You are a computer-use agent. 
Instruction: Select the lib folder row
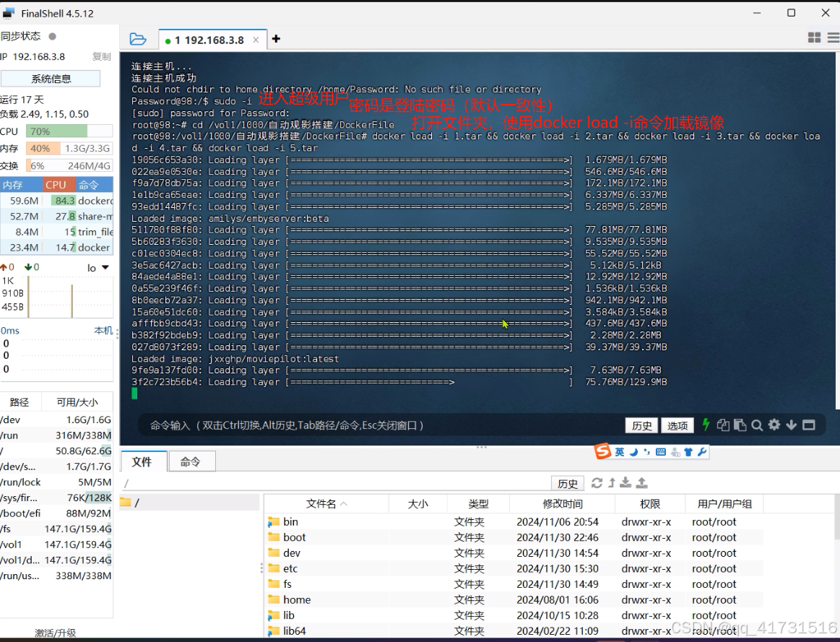(x=514, y=615)
